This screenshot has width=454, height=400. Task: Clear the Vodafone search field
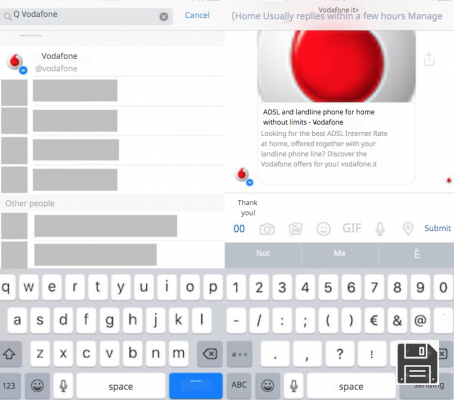pos(164,16)
